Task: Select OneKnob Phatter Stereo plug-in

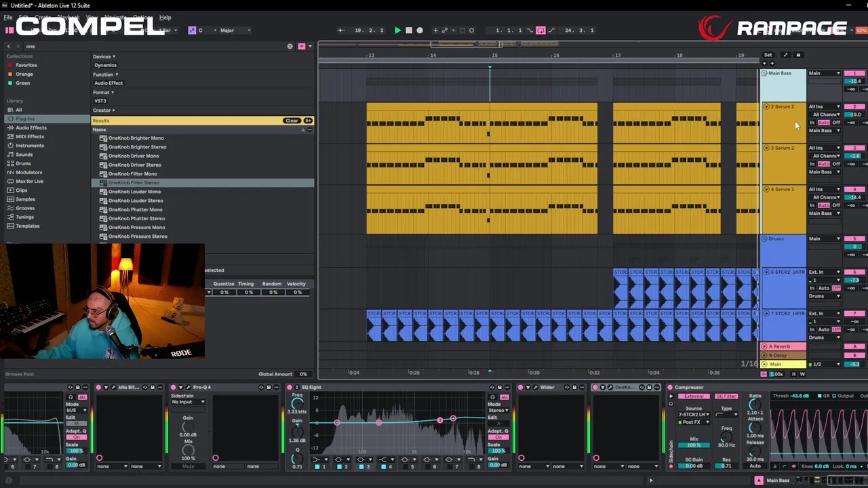Action: point(136,218)
